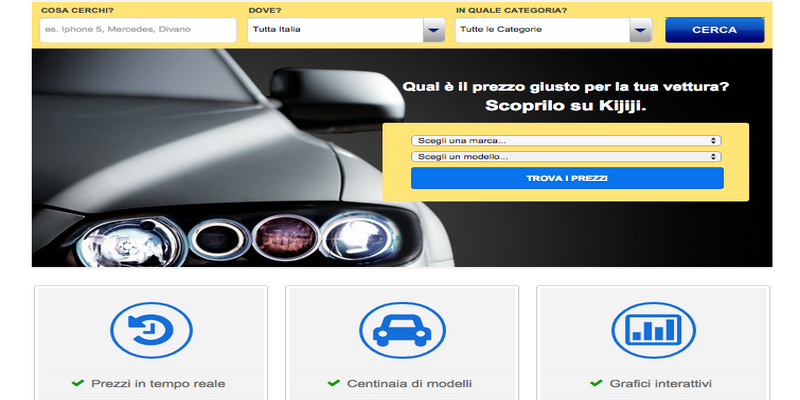The height and width of the screenshot is (400, 800).
Task: Click the blue CERCA search button
Action: 714,30
